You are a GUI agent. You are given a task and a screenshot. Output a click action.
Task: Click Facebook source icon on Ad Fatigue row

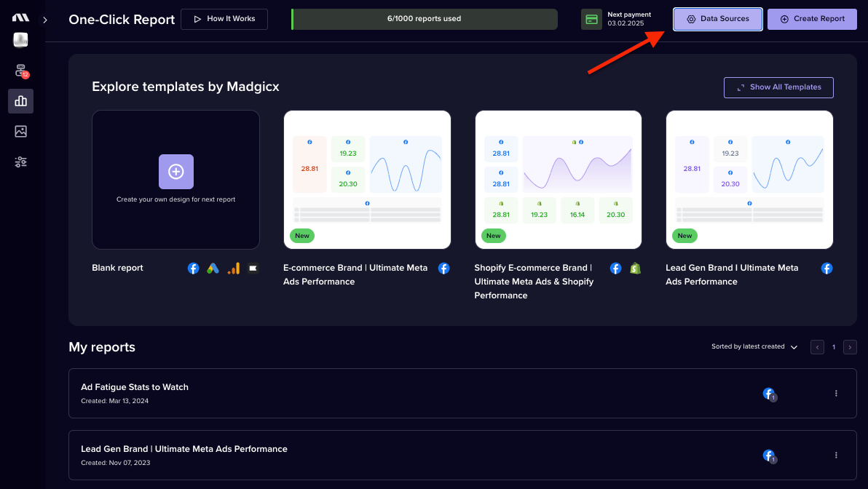770,394
